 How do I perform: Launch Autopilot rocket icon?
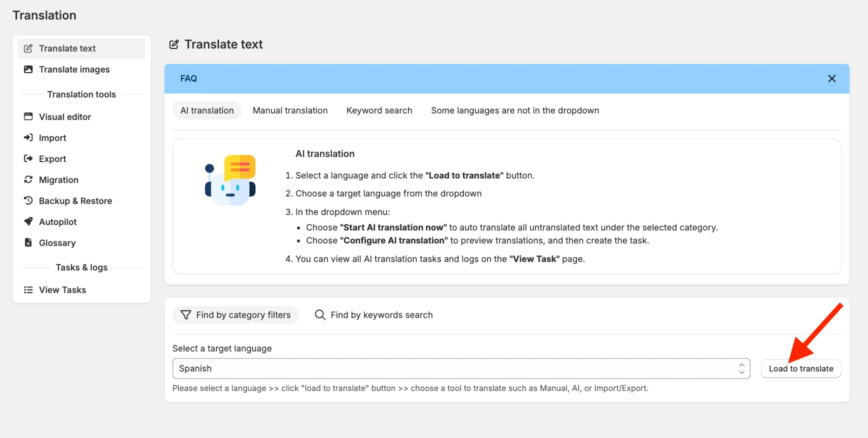tap(28, 221)
